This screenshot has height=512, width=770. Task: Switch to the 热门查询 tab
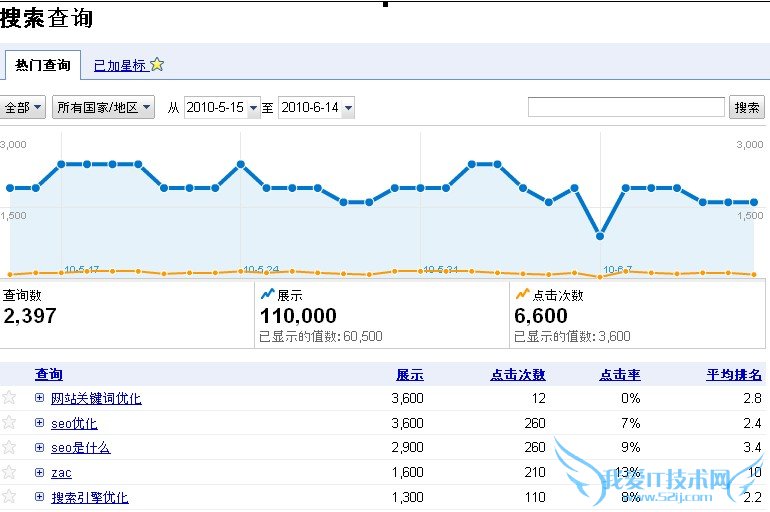[43, 66]
